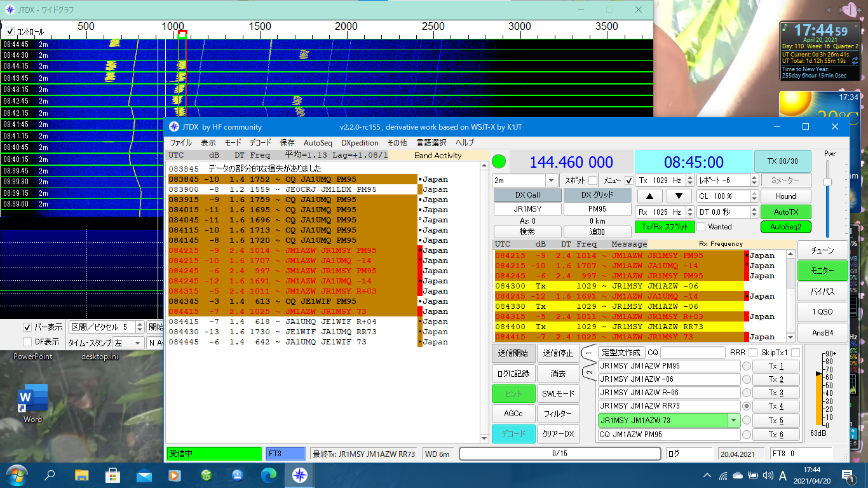Viewport: 868px width, 488px height.
Task: Select row '084445 JA1UMQ JE1WIF 73'
Action: [308, 342]
